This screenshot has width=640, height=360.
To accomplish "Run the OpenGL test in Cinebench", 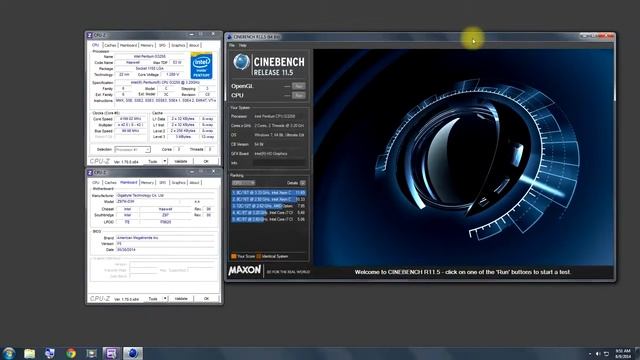I will [x=299, y=86].
